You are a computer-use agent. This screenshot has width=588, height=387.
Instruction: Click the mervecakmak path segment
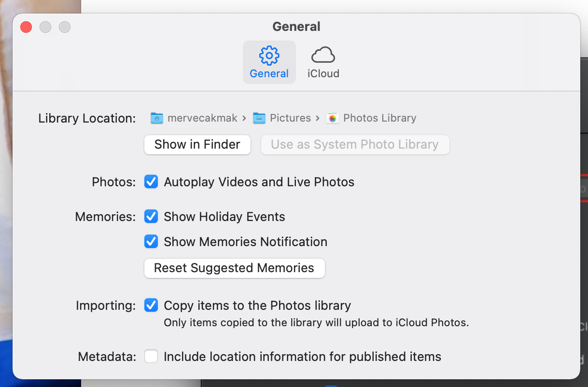[202, 118]
